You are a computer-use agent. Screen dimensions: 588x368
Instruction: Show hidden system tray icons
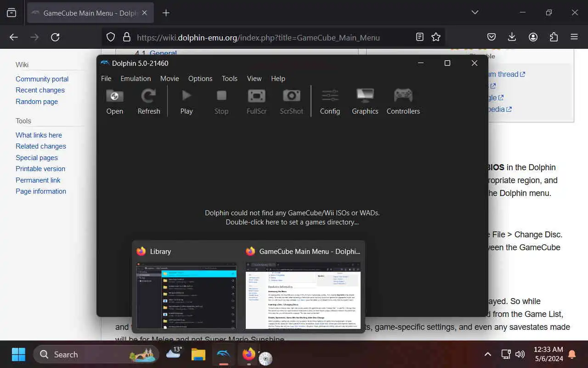point(488,354)
